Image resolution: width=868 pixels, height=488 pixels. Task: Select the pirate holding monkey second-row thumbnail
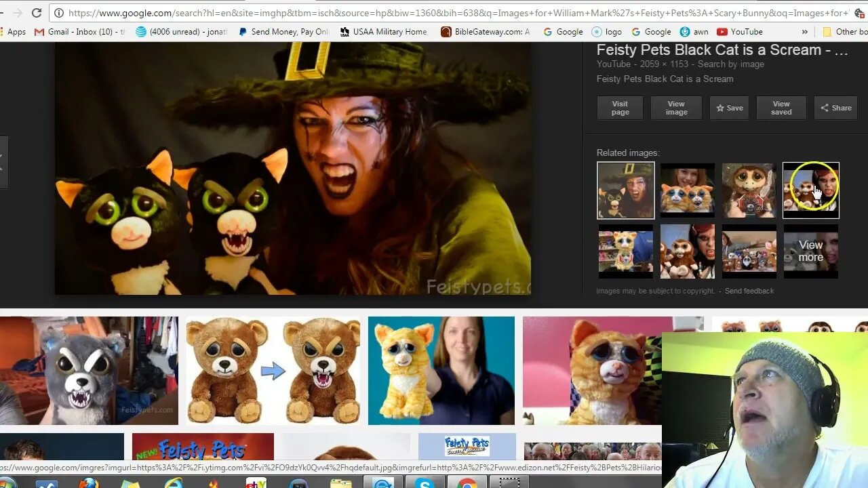coord(688,251)
